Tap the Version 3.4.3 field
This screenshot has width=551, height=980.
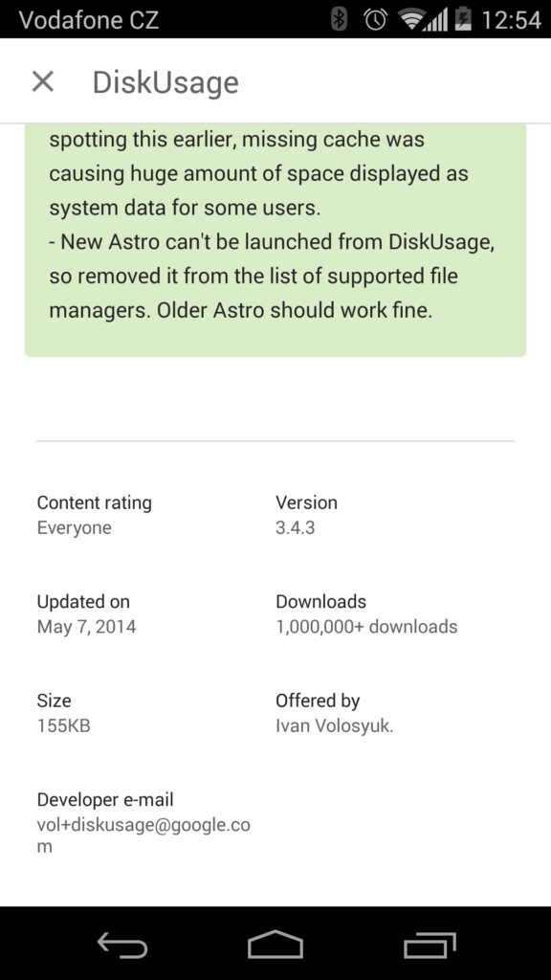click(306, 515)
